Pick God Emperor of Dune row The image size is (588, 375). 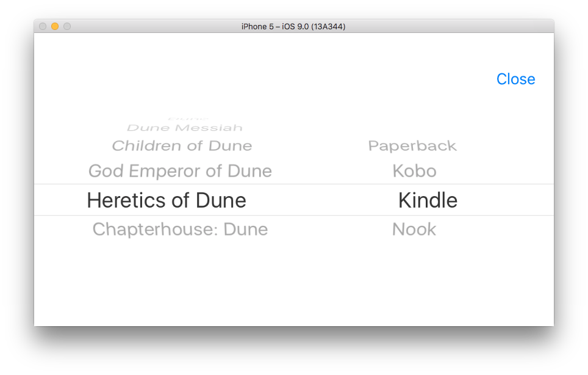click(180, 171)
